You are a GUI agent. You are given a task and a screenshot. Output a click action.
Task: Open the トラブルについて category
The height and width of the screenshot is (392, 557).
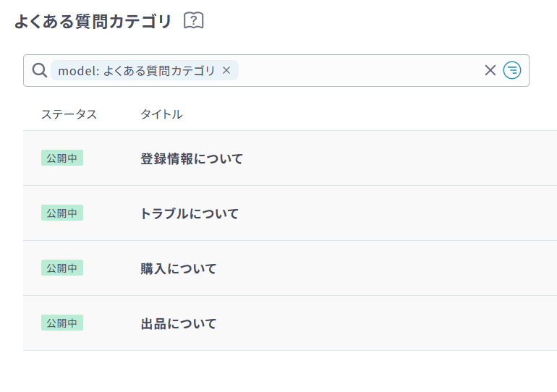click(190, 213)
